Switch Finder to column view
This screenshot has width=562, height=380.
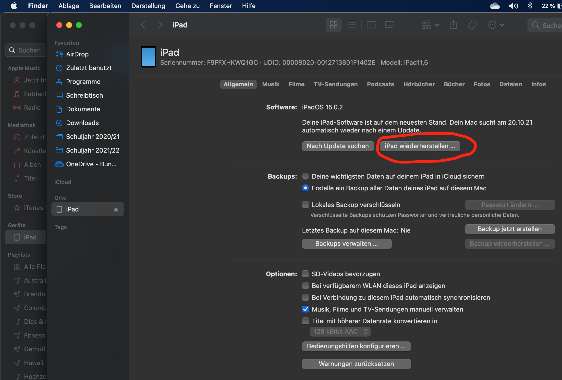(x=371, y=25)
